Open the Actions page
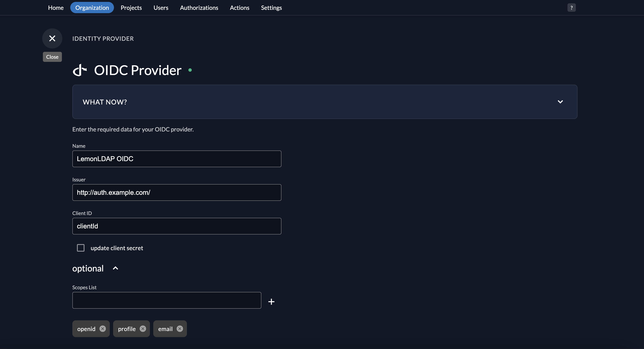 tap(239, 8)
